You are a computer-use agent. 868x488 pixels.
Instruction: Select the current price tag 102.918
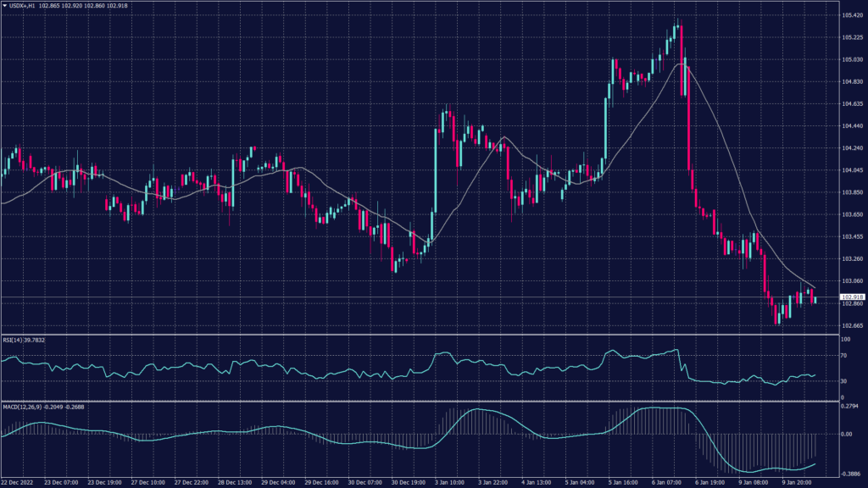click(x=851, y=297)
